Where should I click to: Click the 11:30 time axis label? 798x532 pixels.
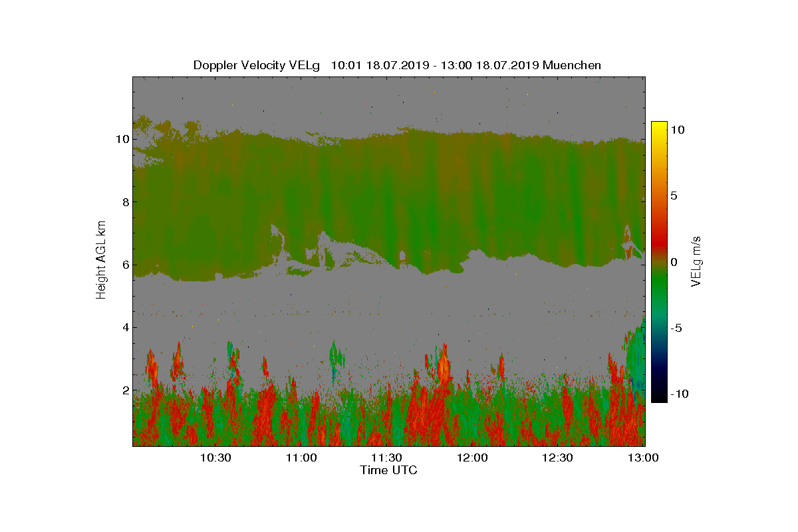click(x=386, y=458)
